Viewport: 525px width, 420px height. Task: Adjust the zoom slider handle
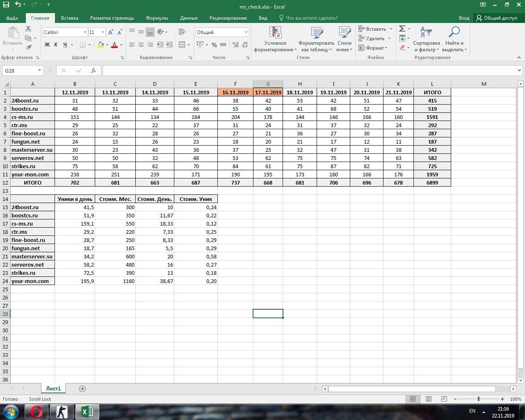479,399
